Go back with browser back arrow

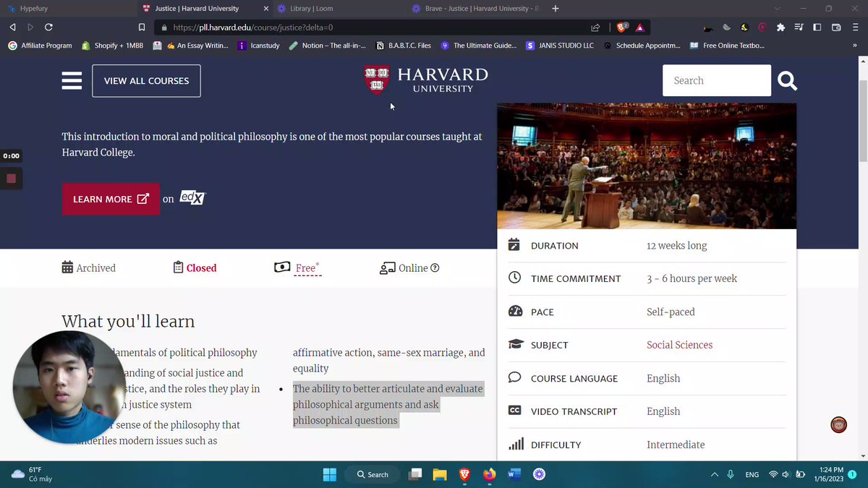(12, 27)
